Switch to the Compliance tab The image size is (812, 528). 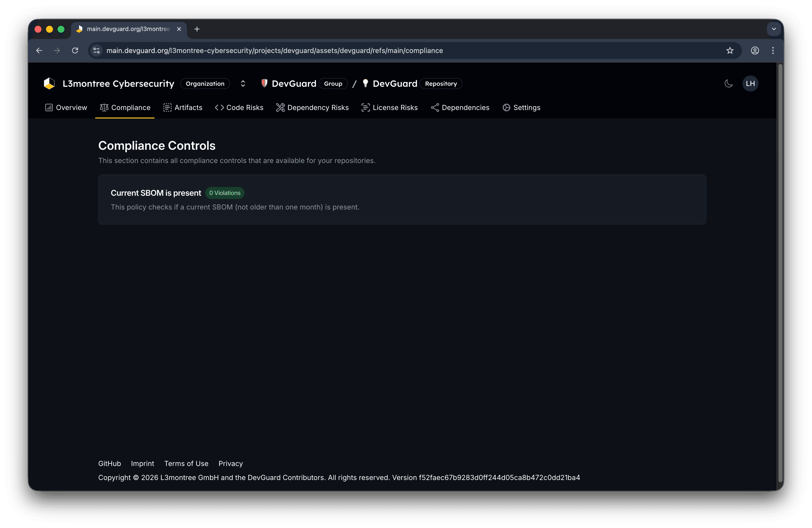point(124,107)
